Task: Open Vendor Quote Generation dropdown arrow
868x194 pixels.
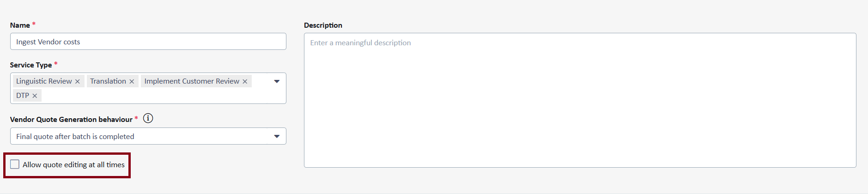Action: (277, 136)
